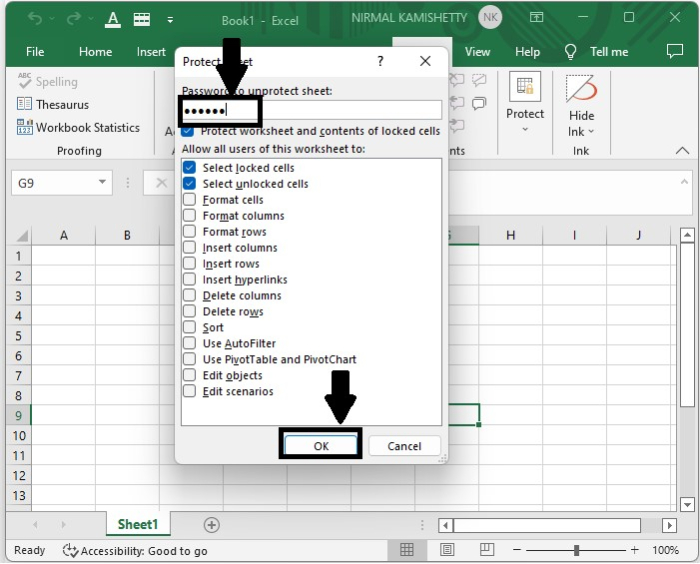Open the File menu
Screen dimensions: 700x564
pyautogui.click(x=35, y=52)
